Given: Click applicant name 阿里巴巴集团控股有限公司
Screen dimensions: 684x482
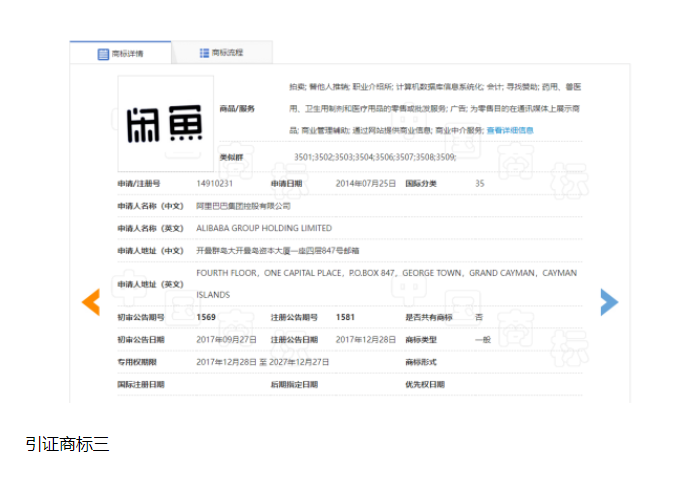Looking at the screenshot, I should [243, 206].
